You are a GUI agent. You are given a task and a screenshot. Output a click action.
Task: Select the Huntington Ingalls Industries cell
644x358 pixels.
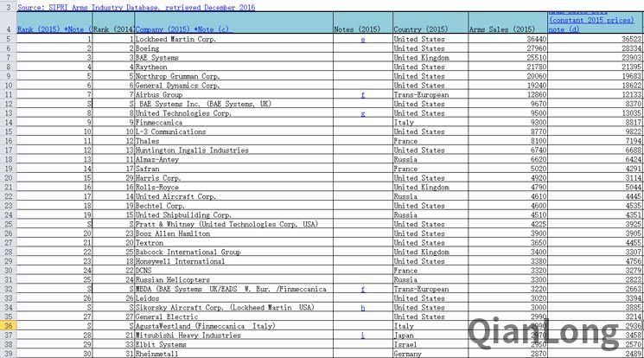[233, 150]
